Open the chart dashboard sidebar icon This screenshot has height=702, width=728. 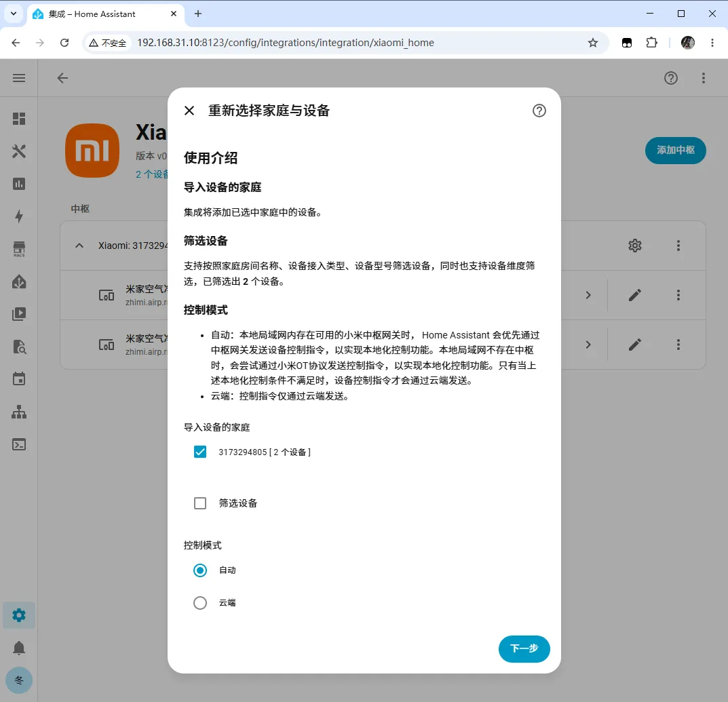[19, 184]
